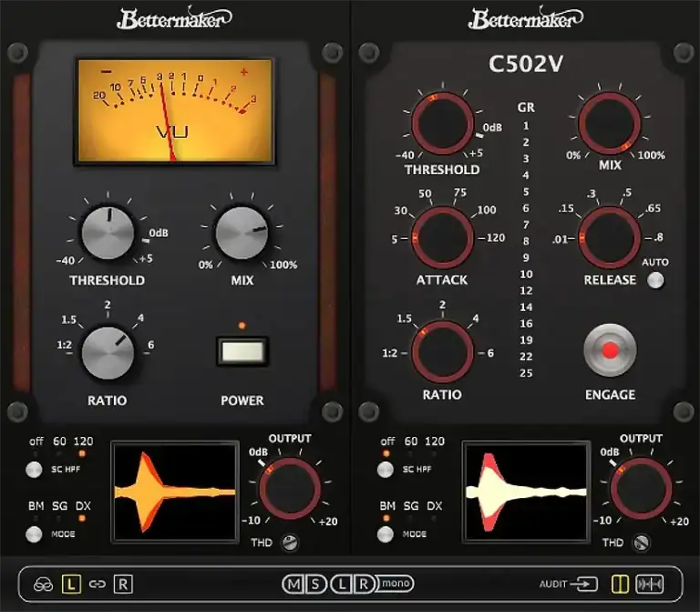Click the 0dB marker on C502V OUTPUT knob
This screenshot has width=700, height=612.
pyautogui.click(x=610, y=452)
